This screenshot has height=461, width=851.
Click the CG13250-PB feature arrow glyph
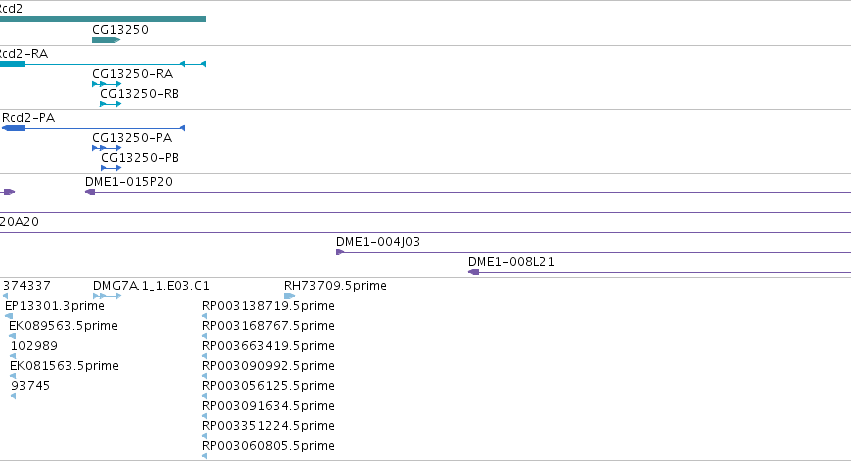pyautogui.click(x=111, y=168)
